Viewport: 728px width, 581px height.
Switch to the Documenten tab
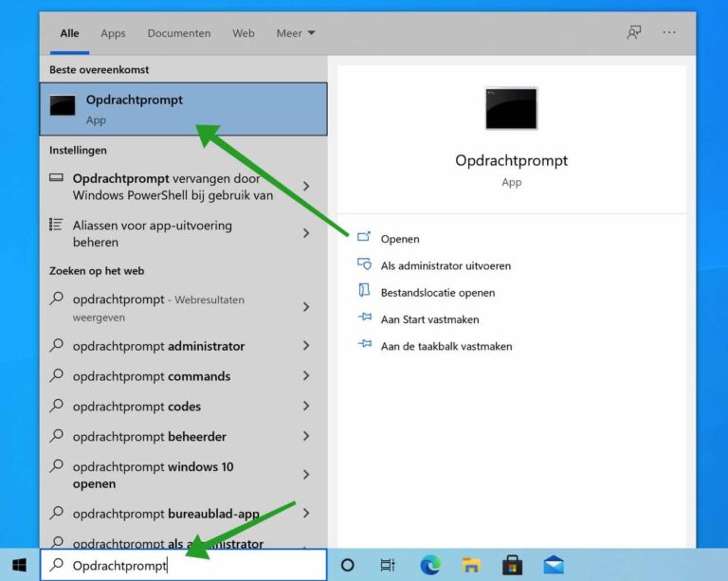[x=179, y=33]
